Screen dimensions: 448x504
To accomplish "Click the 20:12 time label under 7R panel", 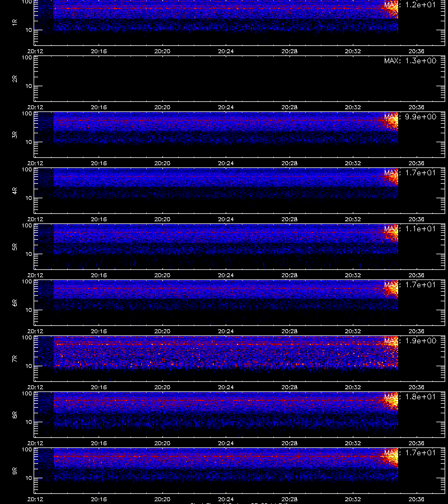I will pos(35,387).
